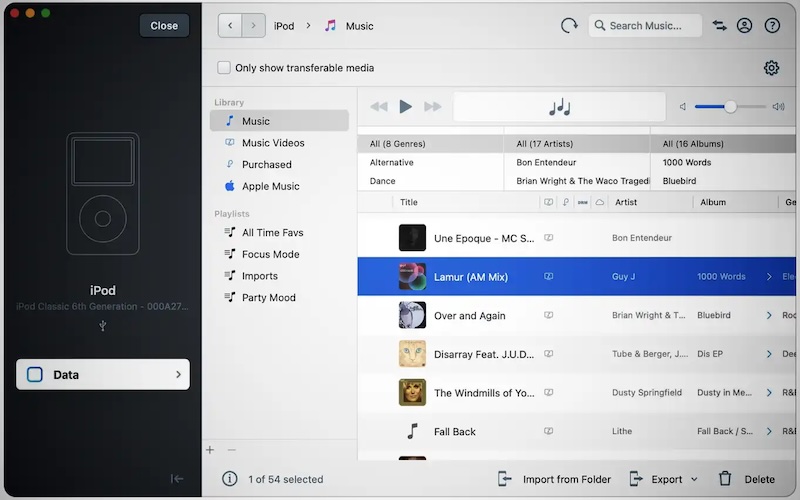800x500 pixels.
Task: Click the refresh icon in the toolbar
Action: 569,26
